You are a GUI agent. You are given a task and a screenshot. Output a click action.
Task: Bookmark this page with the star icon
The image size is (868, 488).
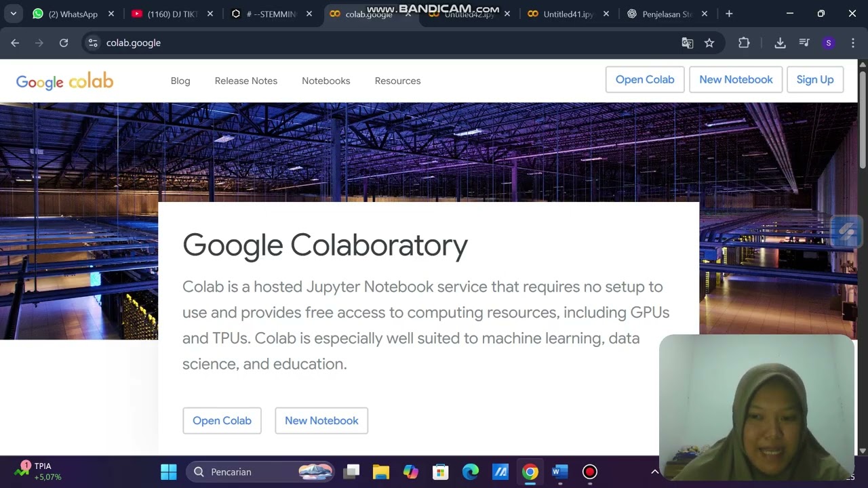709,43
